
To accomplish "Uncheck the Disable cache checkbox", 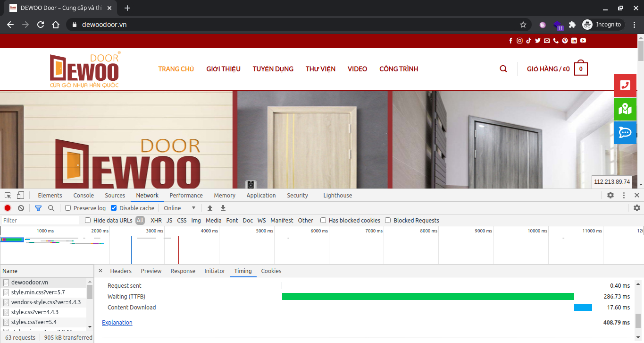I will tap(114, 208).
